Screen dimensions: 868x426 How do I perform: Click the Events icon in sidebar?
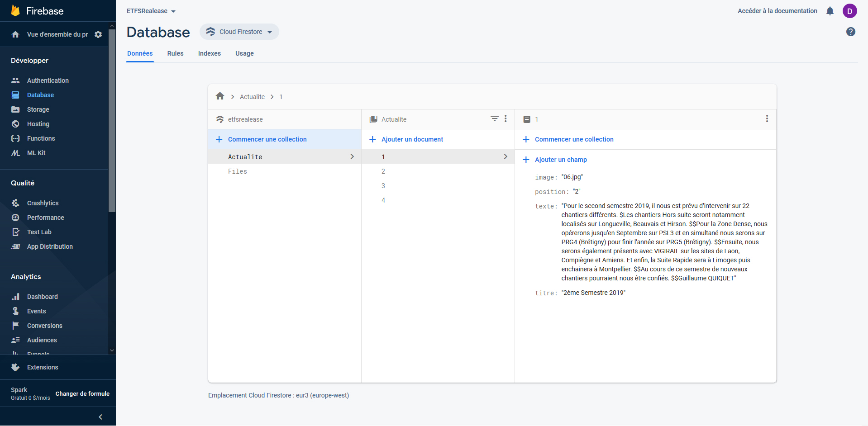click(15, 311)
